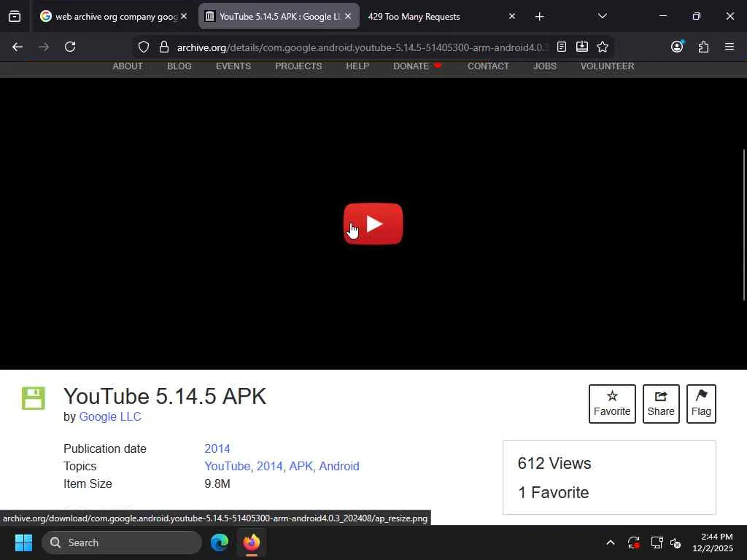This screenshot has width=747, height=560.
Task: Open the HELP navigation link
Action: 357,66
